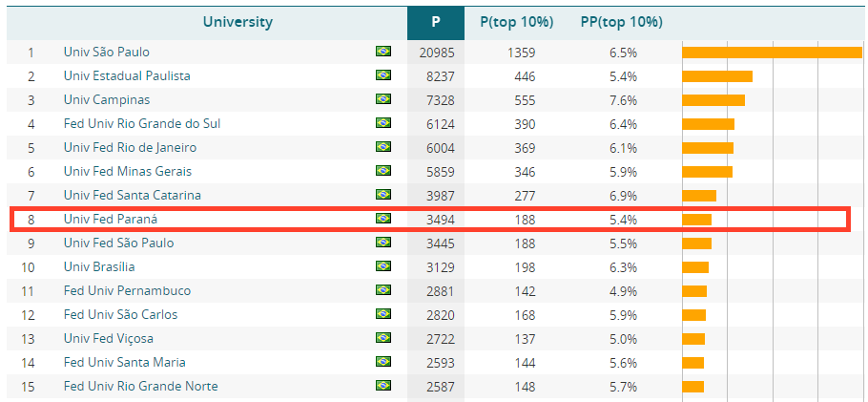Select P value 2587

[x=440, y=387]
